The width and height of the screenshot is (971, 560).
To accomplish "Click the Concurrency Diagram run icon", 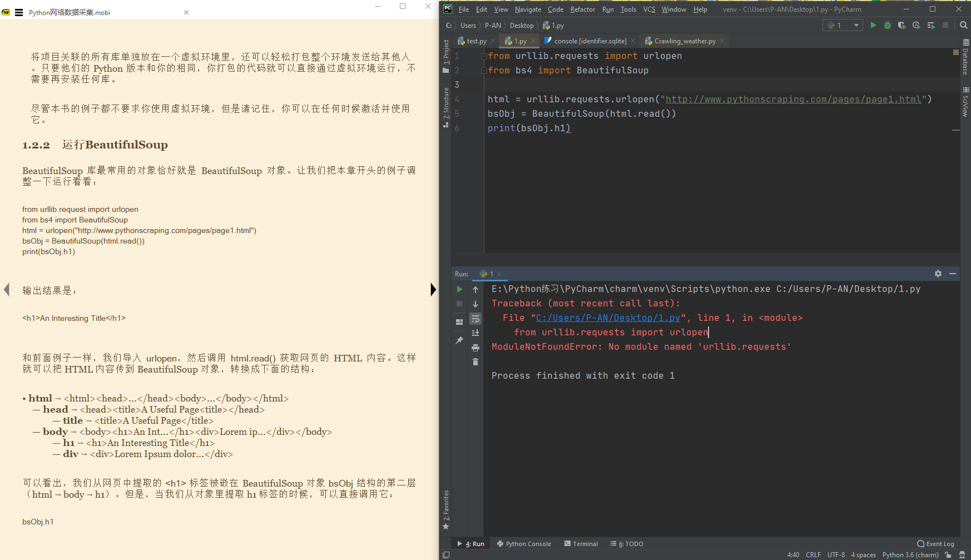I will pyautogui.click(x=931, y=25).
